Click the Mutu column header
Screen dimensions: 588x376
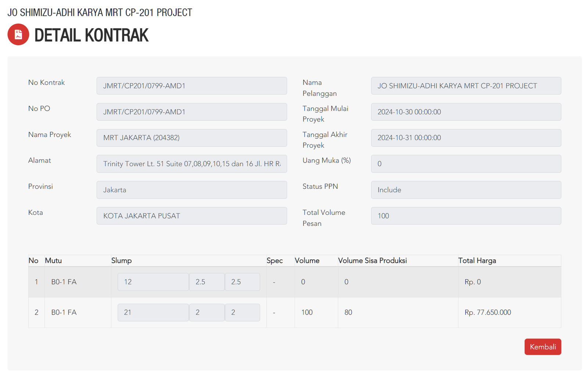click(53, 260)
